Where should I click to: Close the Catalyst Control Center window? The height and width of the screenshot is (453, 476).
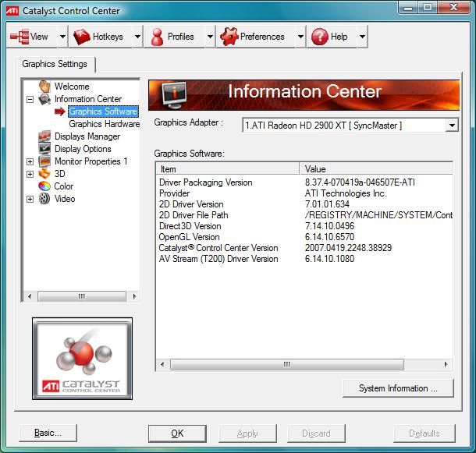453,7
